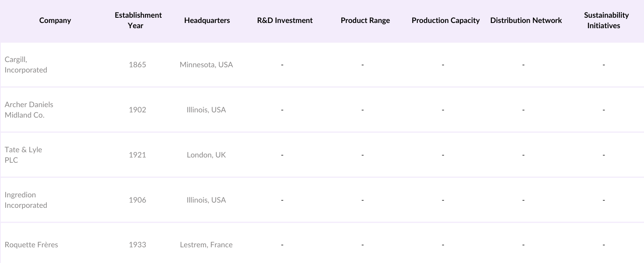Select the 1865 establishment year cell
This screenshot has height=263, width=644.
pyautogui.click(x=137, y=65)
